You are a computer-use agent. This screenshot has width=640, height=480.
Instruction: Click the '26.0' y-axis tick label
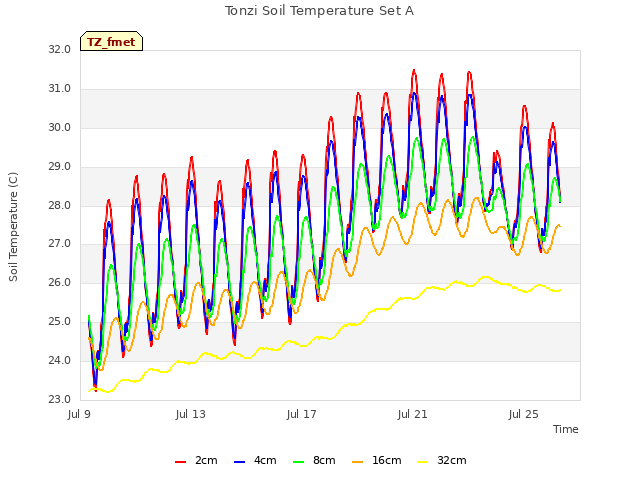[60, 282]
